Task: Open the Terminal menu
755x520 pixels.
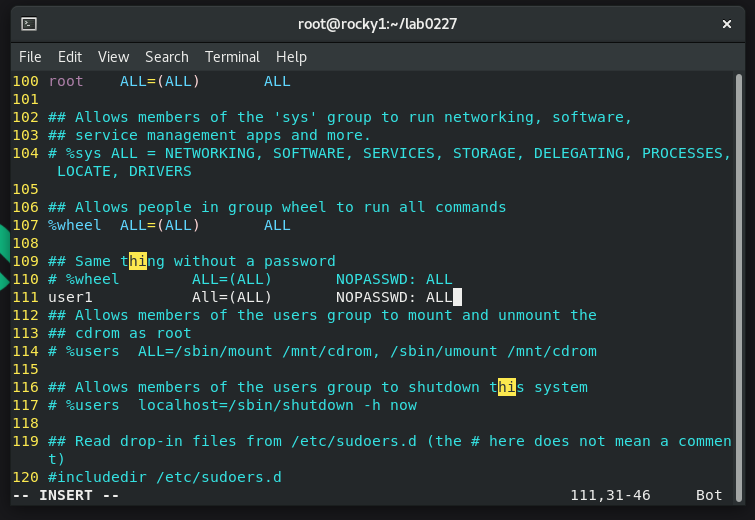Action: tap(232, 57)
